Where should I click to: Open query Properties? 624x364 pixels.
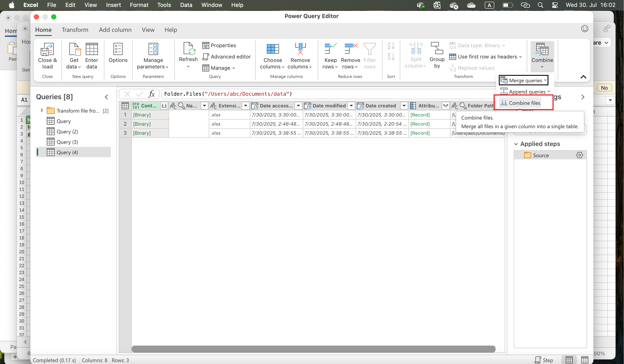point(219,45)
